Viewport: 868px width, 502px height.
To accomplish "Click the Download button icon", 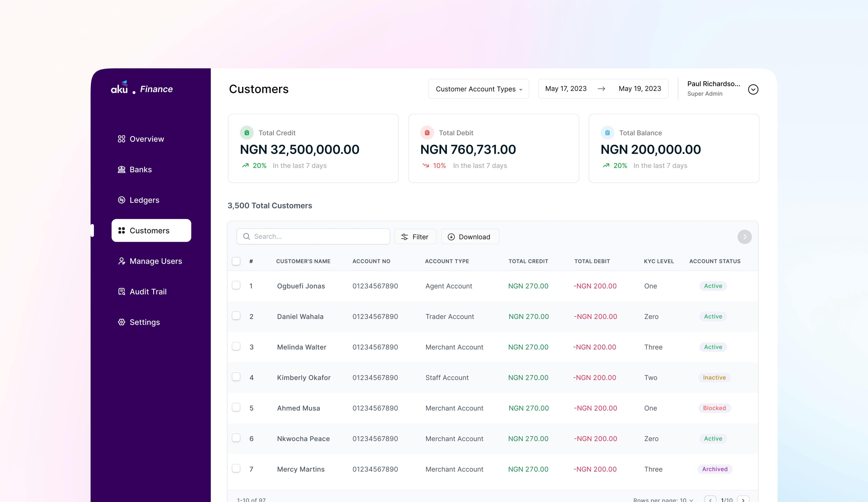I will 452,237.
